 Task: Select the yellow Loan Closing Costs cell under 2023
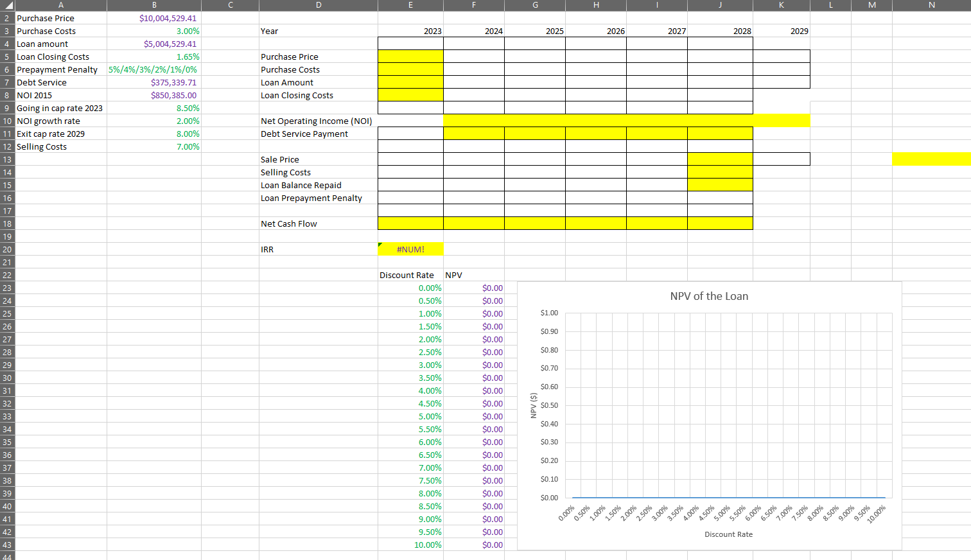click(410, 95)
